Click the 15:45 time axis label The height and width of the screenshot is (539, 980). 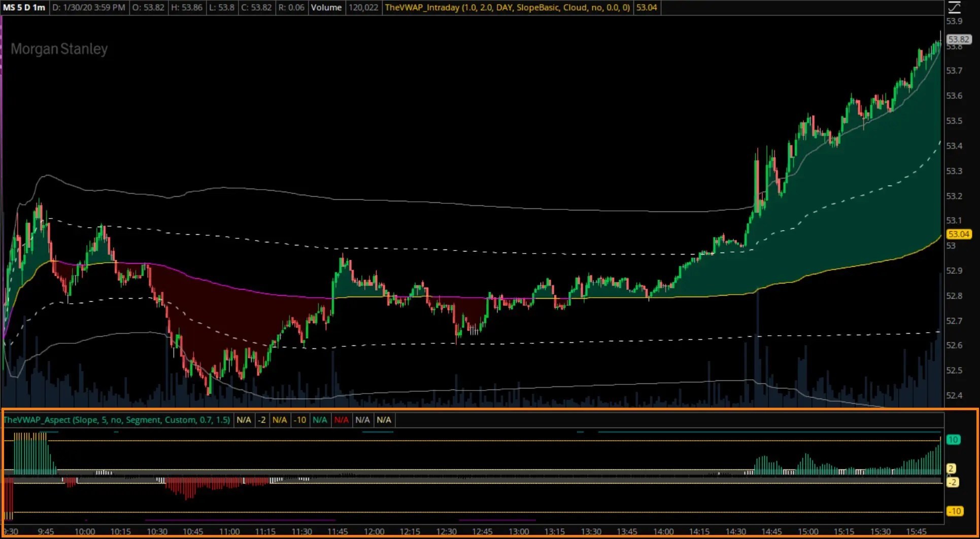[x=916, y=531]
